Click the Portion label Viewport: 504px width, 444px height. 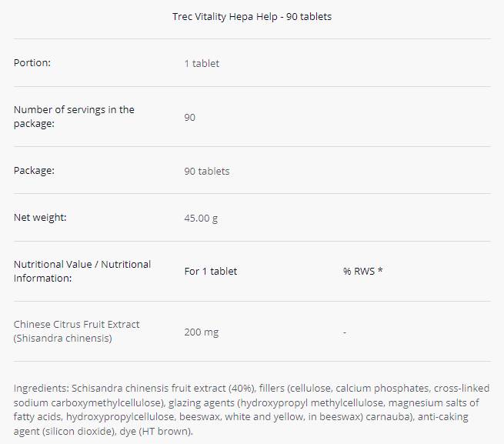click(x=32, y=62)
